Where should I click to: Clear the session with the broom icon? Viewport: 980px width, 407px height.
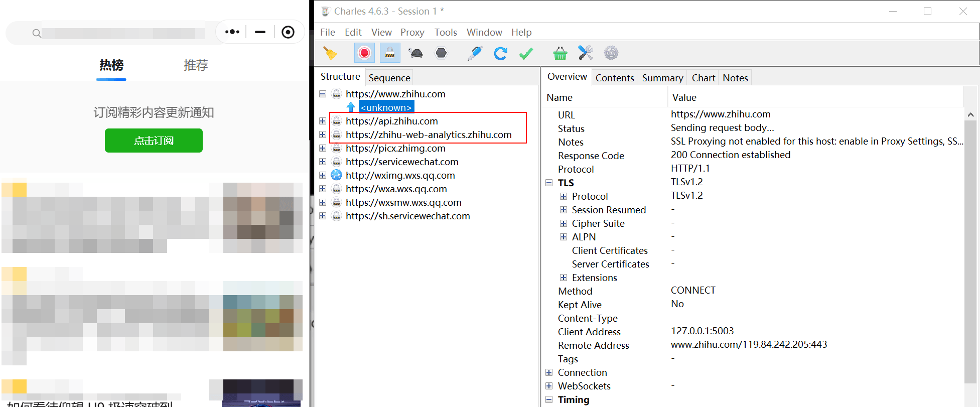pos(330,53)
